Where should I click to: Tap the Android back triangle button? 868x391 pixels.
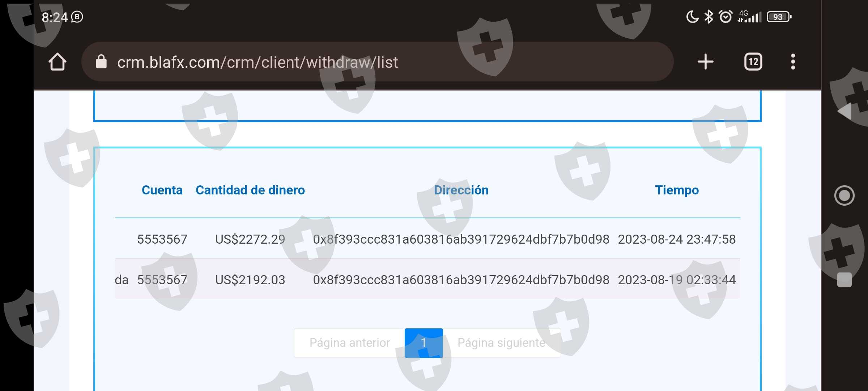(x=844, y=111)
